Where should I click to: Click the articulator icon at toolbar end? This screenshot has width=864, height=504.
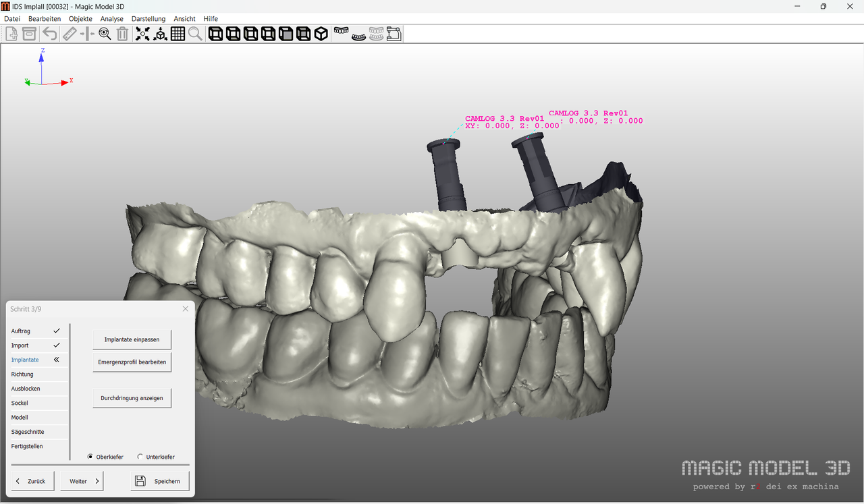click(x=394, y=34)
